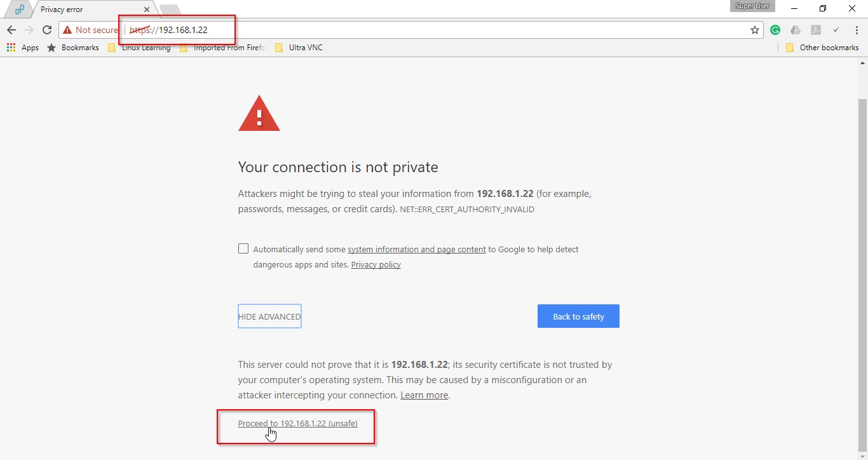Open the Other bookmarks folder

point(822,48)
